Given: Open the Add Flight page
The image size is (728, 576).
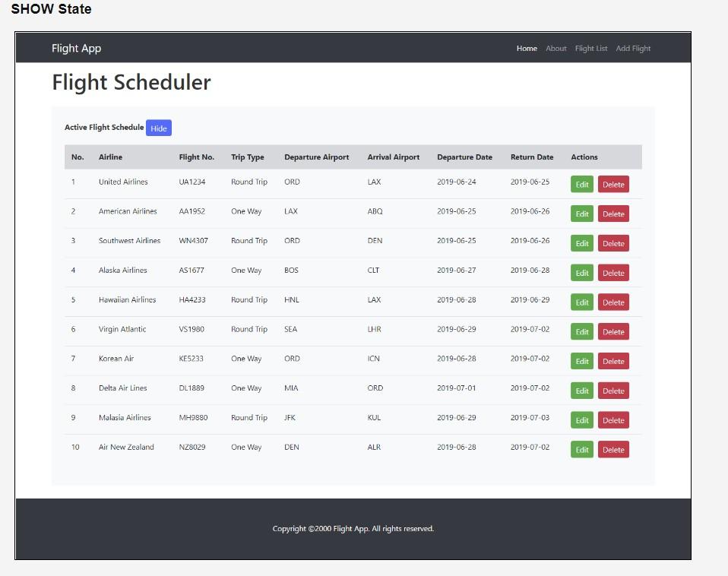Looking at the screenshot, I should [x=633, y=48].
